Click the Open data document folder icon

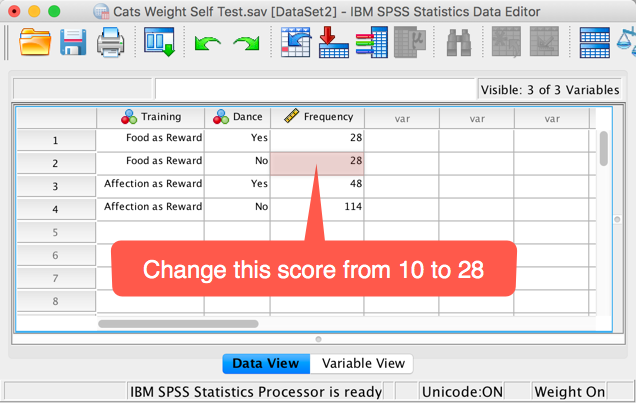click(x=35, y=42)
